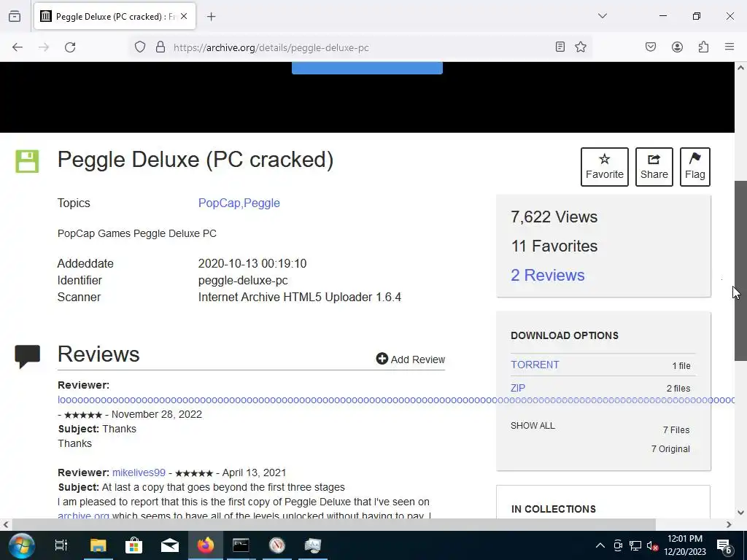The height and width of the screenshot is (560, 747).
Task: Close the Peggle Deluxe tab
Action: click(184, 16)
